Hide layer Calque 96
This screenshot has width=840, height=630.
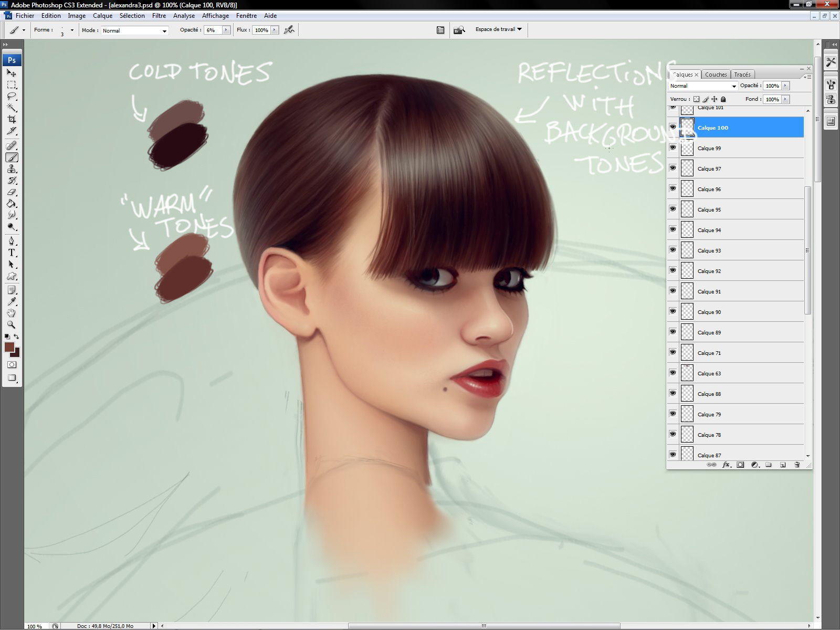coord(673,188)
